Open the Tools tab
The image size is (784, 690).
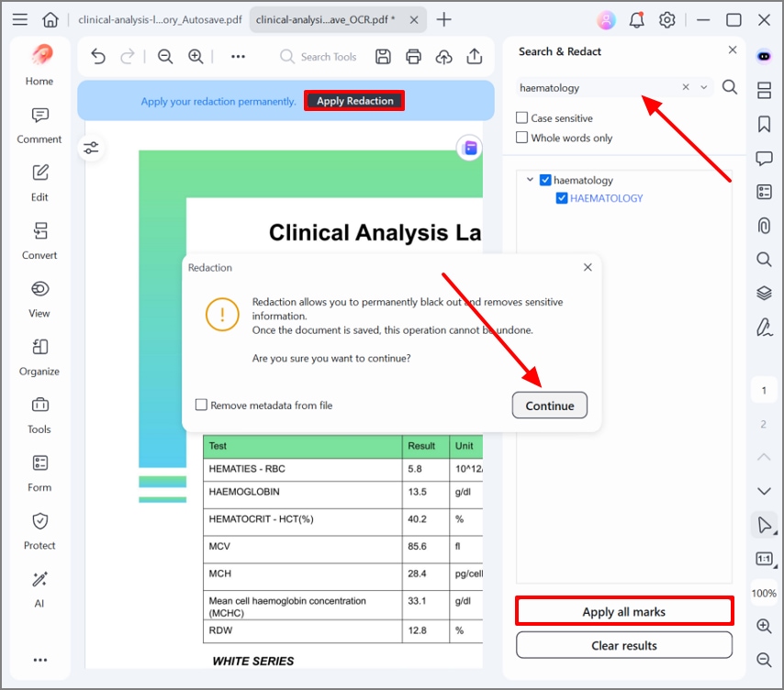pos(39,416)
